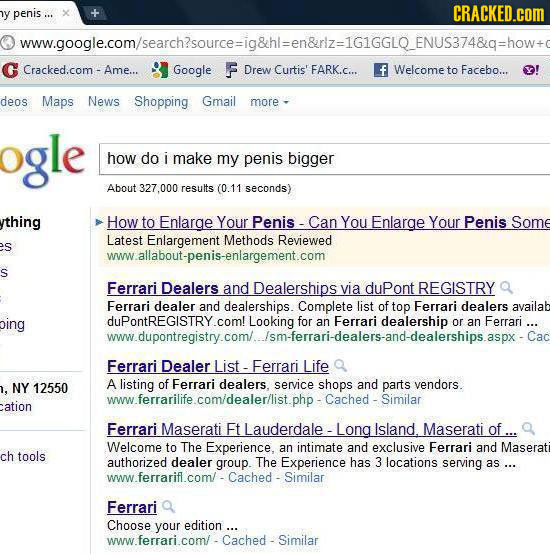Go to News in Google navigation

click(x=104, y=102)
